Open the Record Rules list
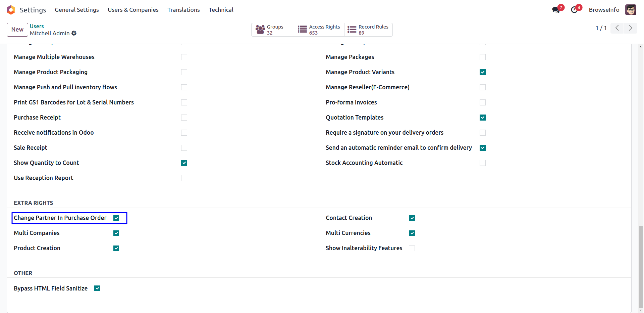Viewport: 644px width, 313px height. 368,30
